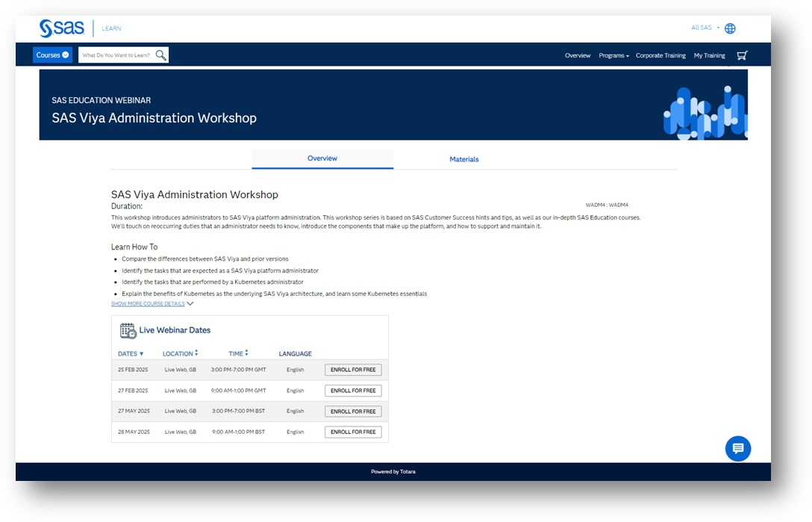Expand SHOW MORE COURSE DETAILS

149,303
